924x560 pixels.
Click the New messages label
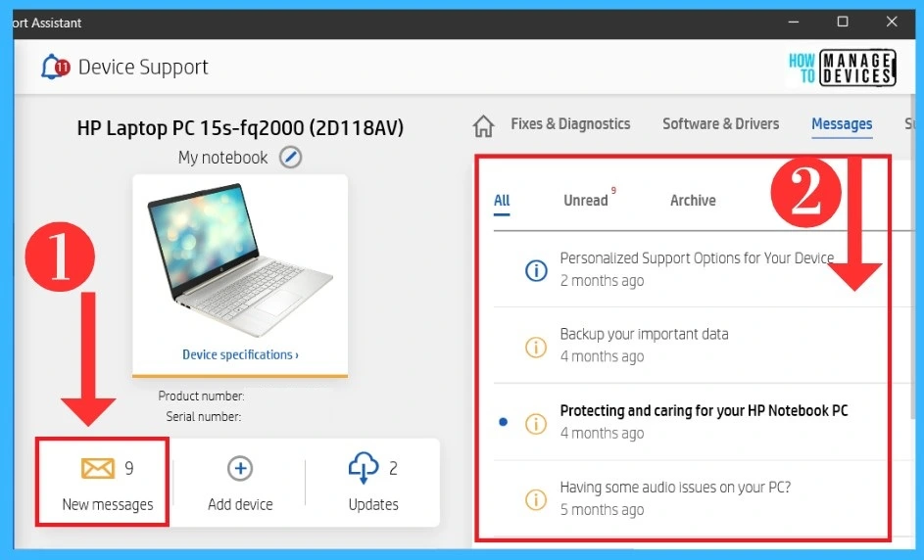pos(107,504)
